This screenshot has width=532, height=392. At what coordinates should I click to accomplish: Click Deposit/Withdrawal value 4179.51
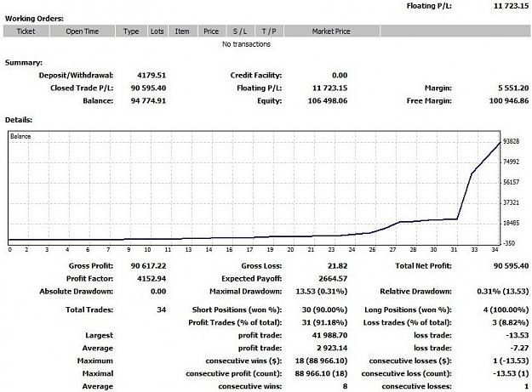click(152, 75)
